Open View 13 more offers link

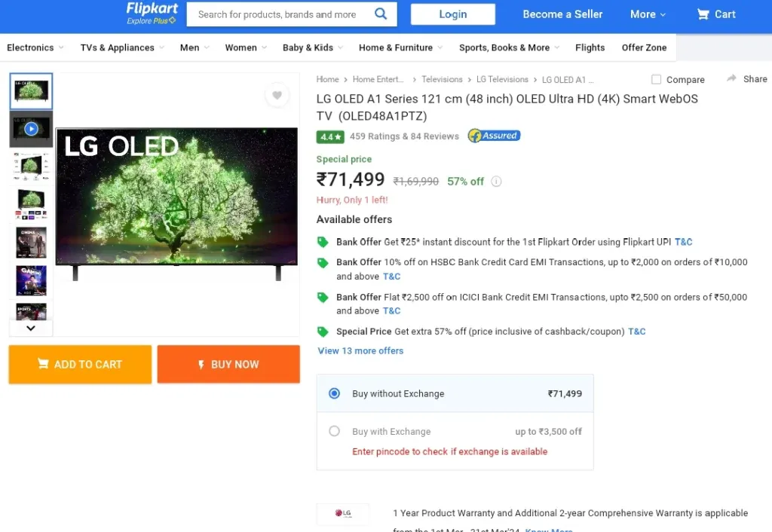click(x=360, y=351)
